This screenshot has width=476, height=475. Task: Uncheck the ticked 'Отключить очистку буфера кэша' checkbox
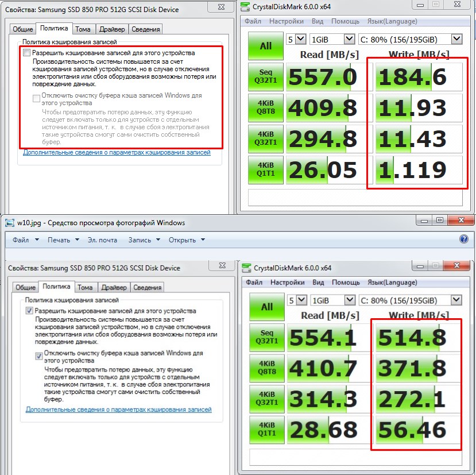[x=39, y=356]
